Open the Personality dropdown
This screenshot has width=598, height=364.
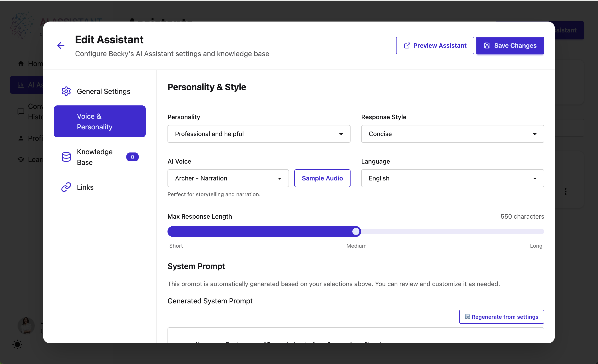[259, 134]
